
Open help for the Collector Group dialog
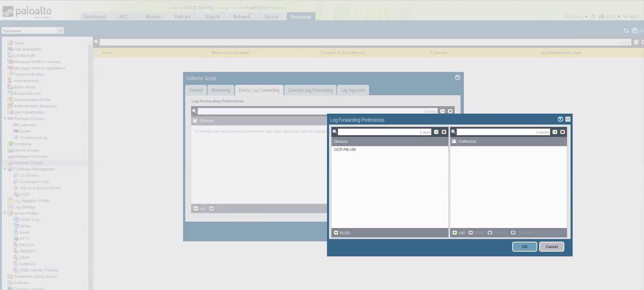pyautogui.click(x=458, y=77)
